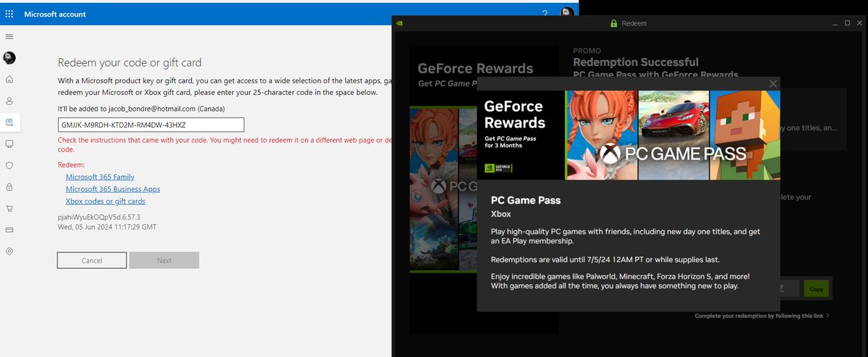Click the red Check the instructions error message

(x=226, y=144)
